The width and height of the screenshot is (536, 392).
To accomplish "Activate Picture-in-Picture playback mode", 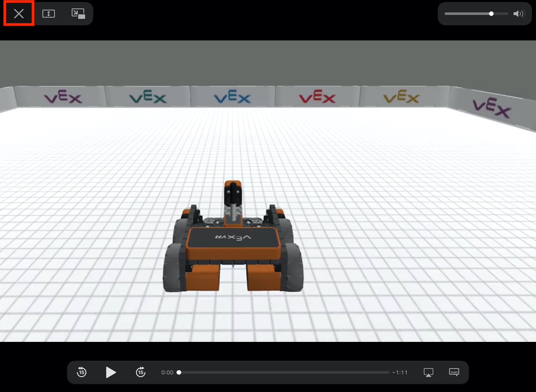I will point(78,13).
